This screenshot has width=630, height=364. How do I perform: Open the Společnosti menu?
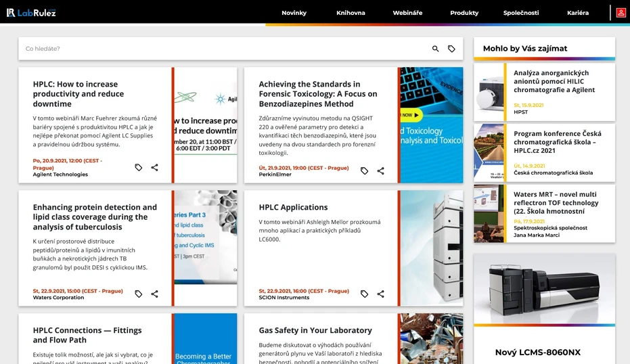pos(521,13)
